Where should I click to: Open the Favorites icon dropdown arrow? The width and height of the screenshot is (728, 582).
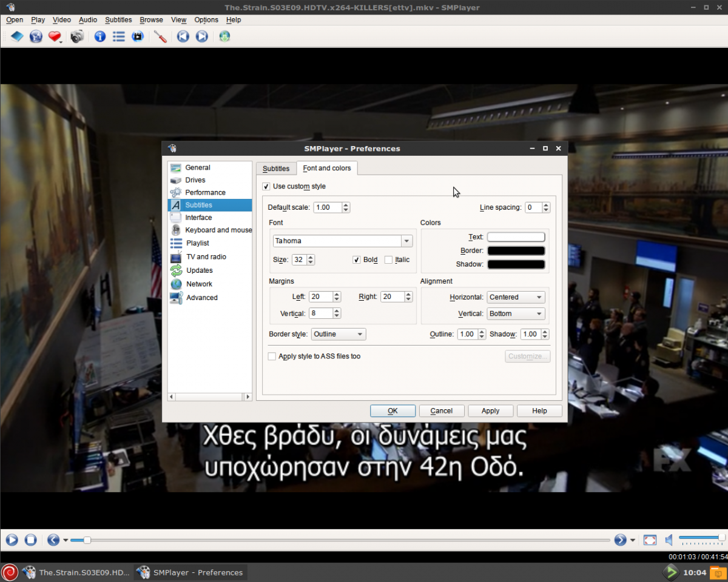pyautogui.click(x=62, y=41)
